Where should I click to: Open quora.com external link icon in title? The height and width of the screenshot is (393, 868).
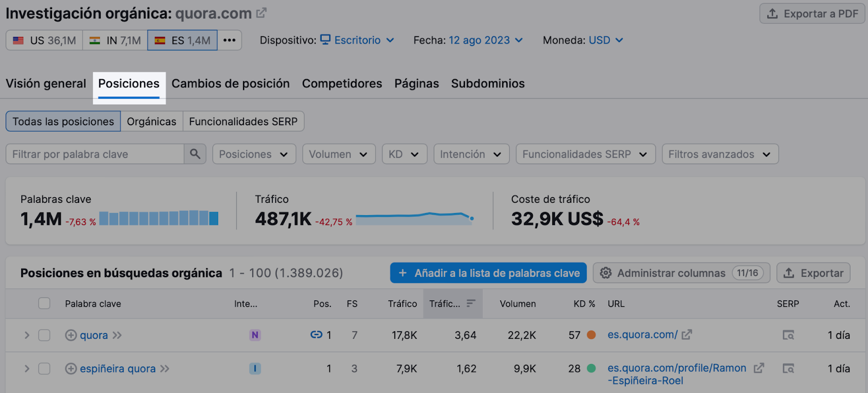pos(261,12)
